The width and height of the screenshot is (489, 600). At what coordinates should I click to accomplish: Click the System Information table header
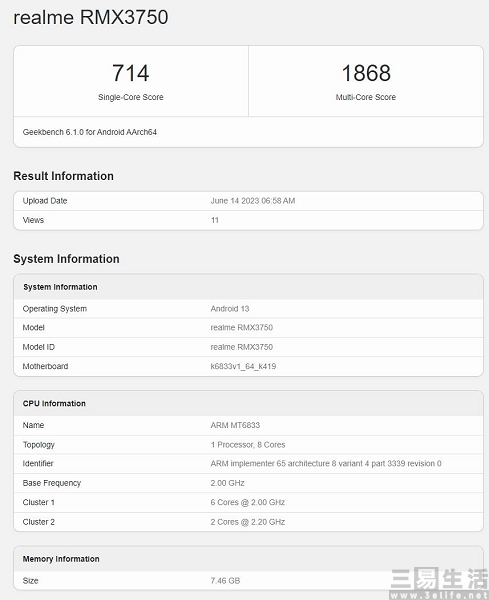coord(60,287)
